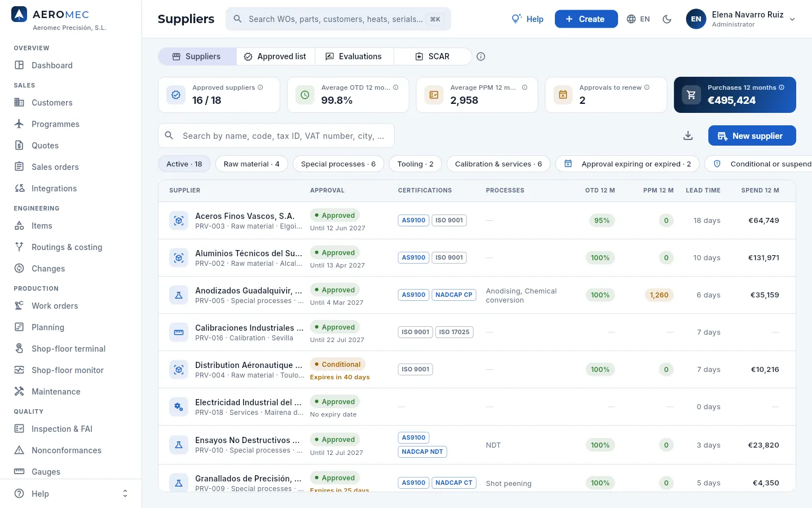The width and height of the screenshot is (812, 508).
Task: Click info icon on Purchases 12 months card
Action: coord(782,87)
